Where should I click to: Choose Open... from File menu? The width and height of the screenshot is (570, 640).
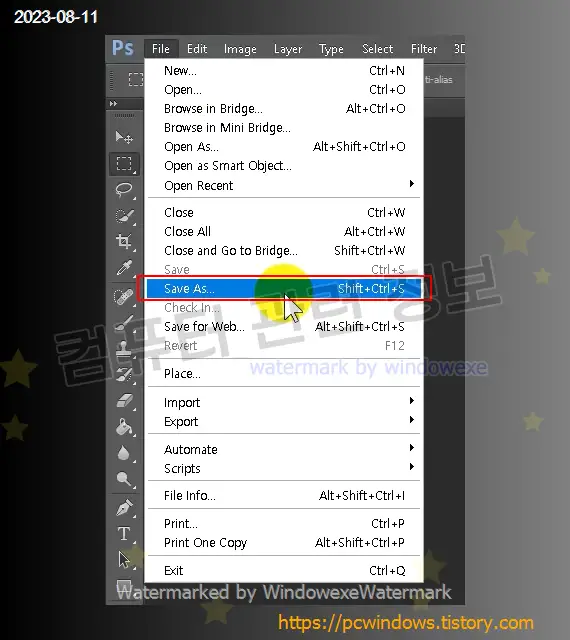click(x=284, y=89)
